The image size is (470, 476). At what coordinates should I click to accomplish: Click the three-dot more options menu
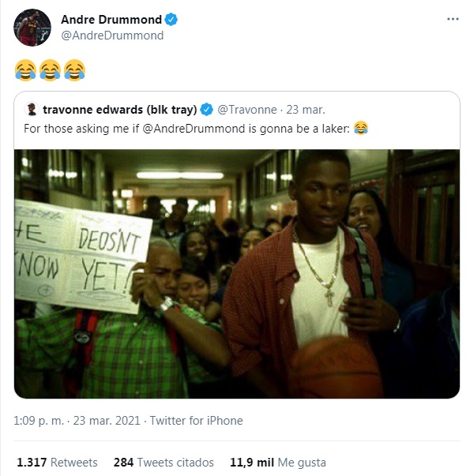[x=453, y=19]
